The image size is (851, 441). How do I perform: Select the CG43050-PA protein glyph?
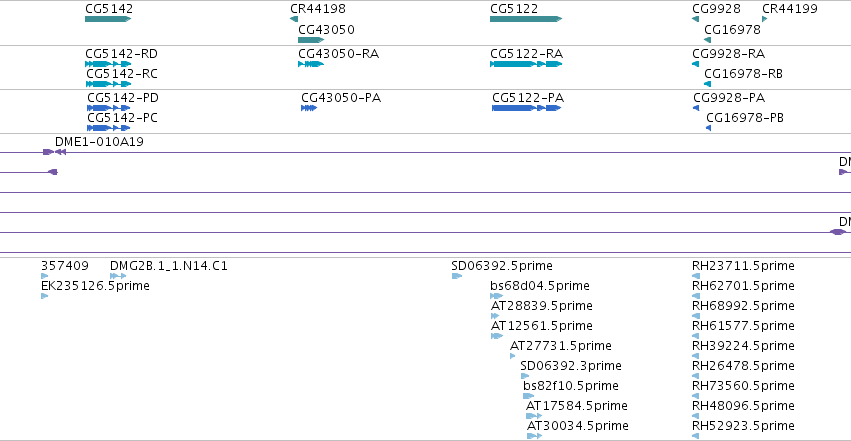pos(309,108)
